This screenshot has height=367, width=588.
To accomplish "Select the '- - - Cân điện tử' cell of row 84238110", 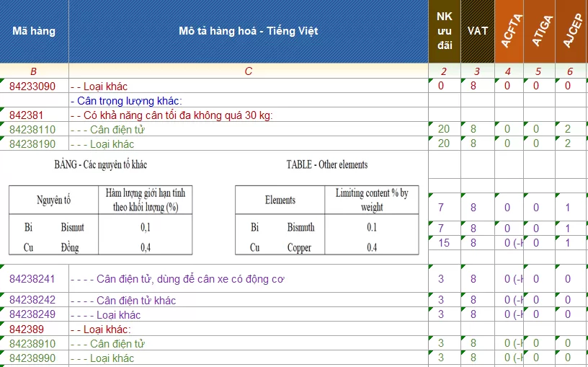I will point(249,129).
